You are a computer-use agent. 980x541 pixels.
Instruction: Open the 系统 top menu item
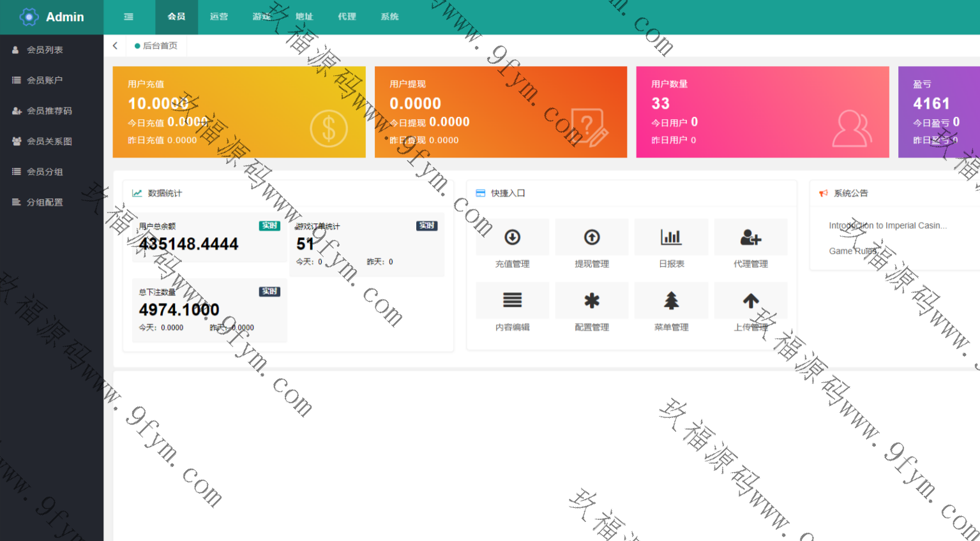coord(389,17)
